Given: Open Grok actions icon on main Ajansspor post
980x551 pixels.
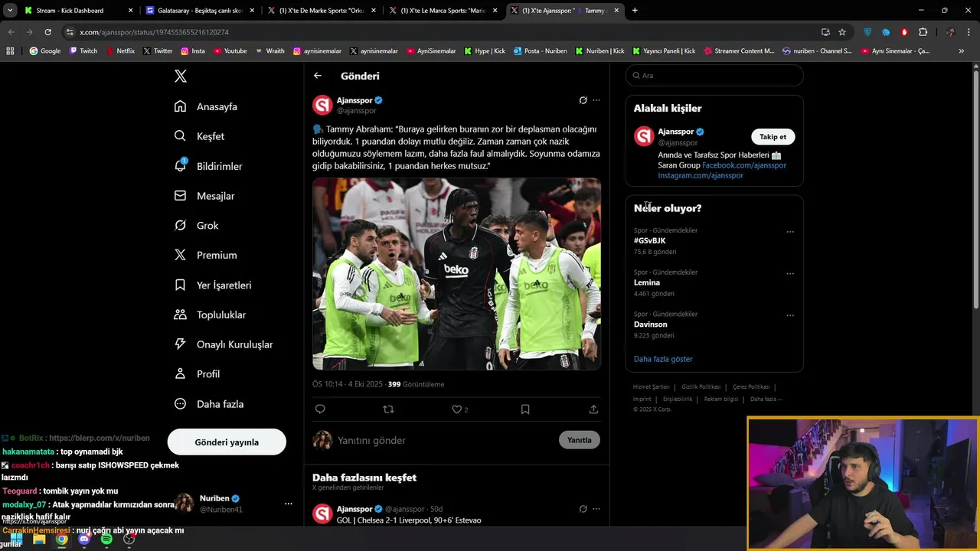Looking at the screenshot, I should 583,100.
